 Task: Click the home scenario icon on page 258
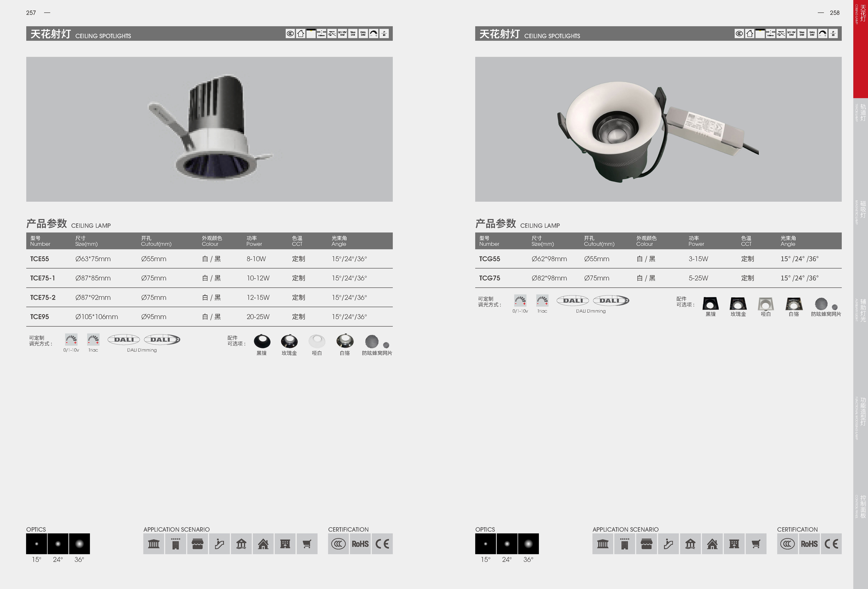[712, 544]
